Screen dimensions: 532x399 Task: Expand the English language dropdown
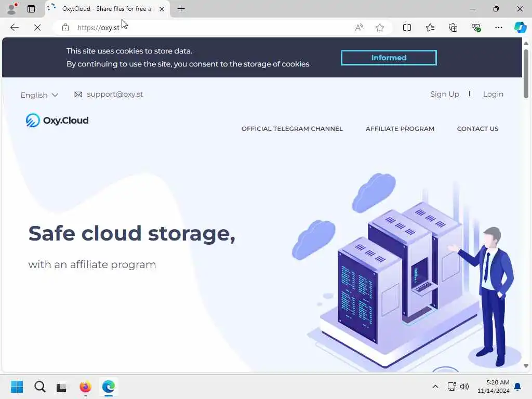click(39, 95)
